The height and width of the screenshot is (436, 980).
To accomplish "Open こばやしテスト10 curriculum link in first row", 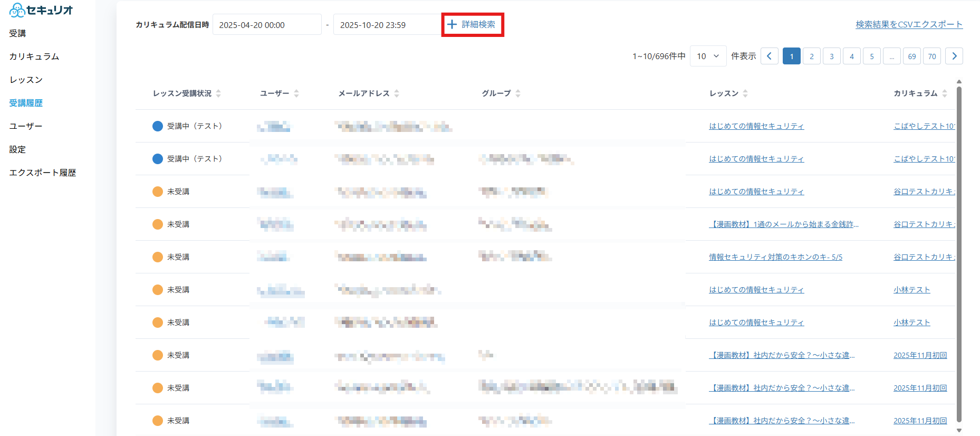I will (x=924, y=126).
